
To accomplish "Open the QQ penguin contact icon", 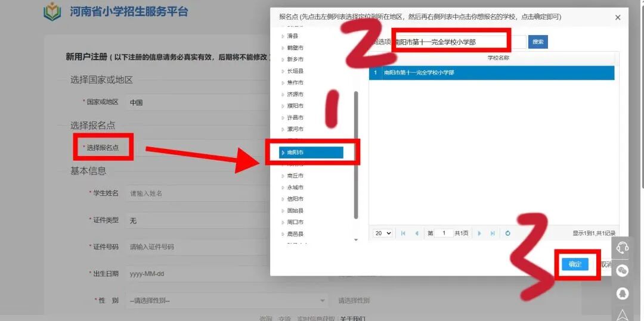I will click(x=623, y=293).
